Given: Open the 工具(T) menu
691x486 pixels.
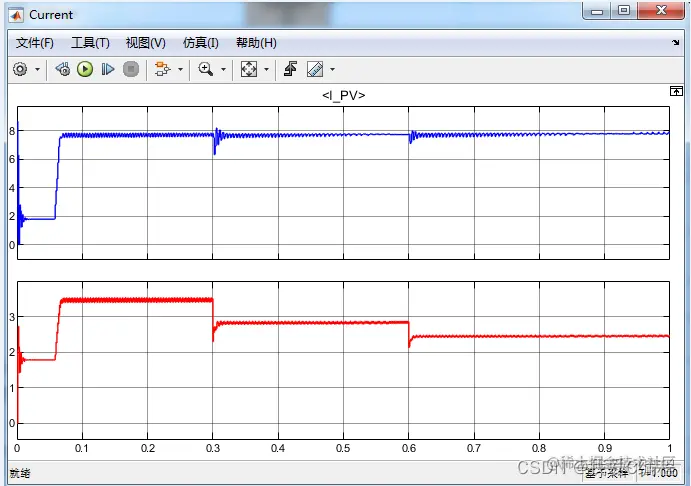Looking at the screenshot, I should tap(90, 43).
